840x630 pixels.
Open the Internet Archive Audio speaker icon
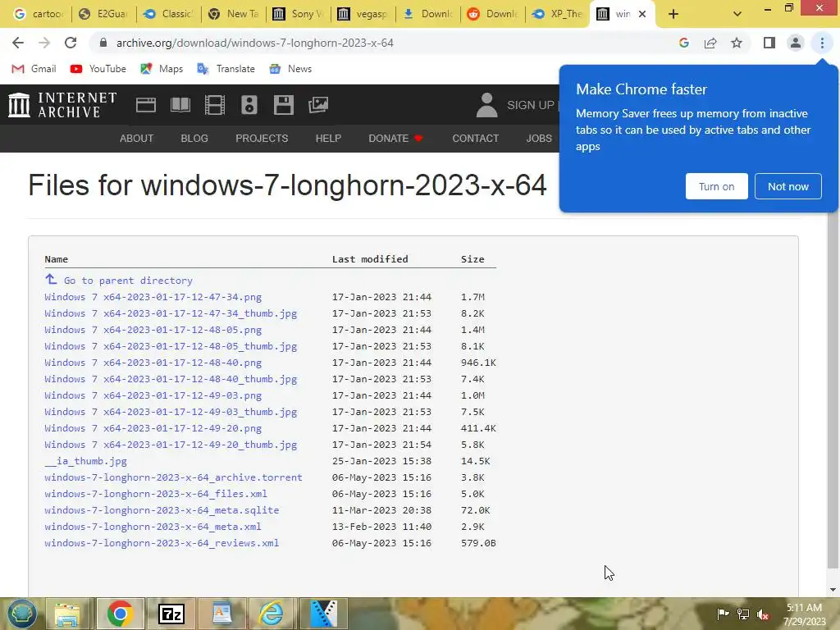pyautogui.click(x=249, y=104)
